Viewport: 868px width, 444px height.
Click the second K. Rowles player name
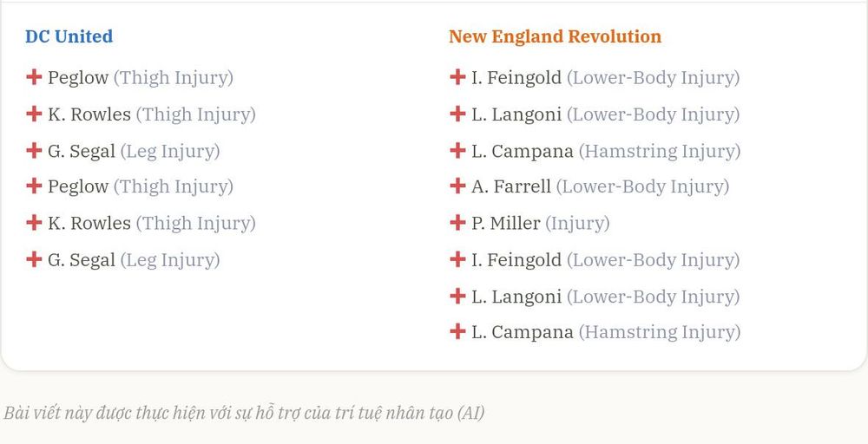pyautogui.click(x=89, y=224)
